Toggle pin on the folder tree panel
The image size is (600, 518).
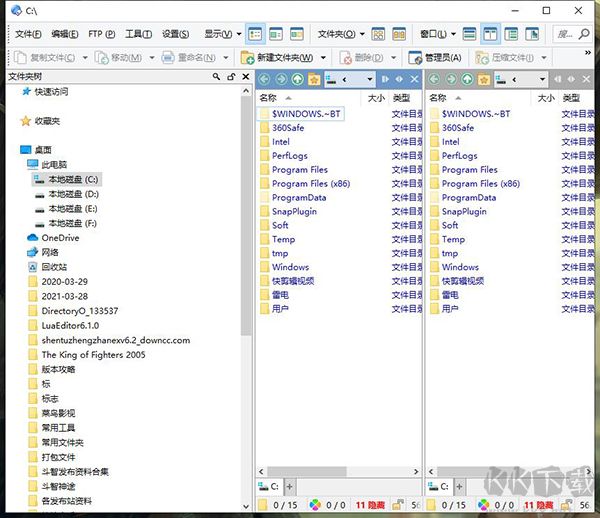229,77
